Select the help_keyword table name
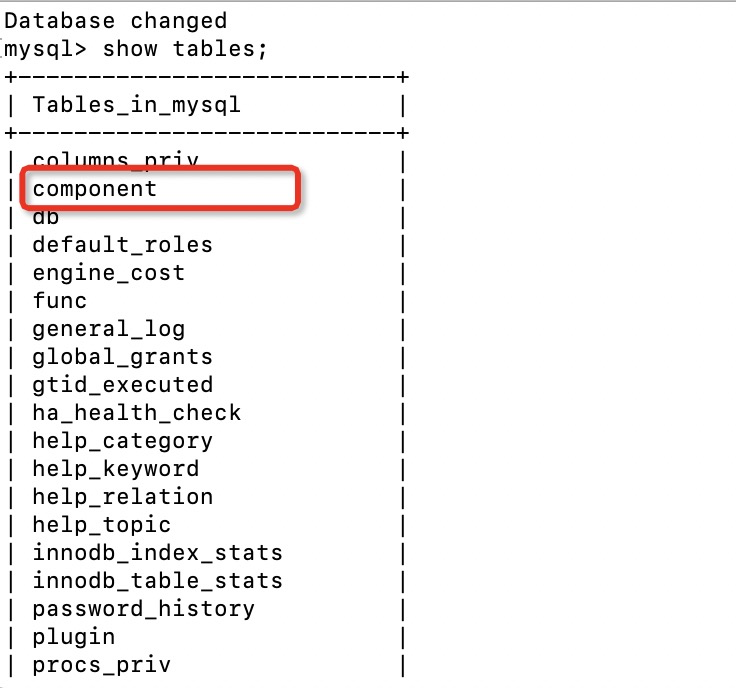 [x=115, y=468]
